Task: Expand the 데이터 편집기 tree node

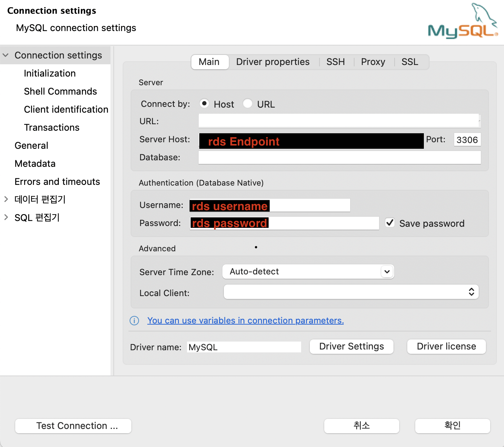Action: click(6, 199)
